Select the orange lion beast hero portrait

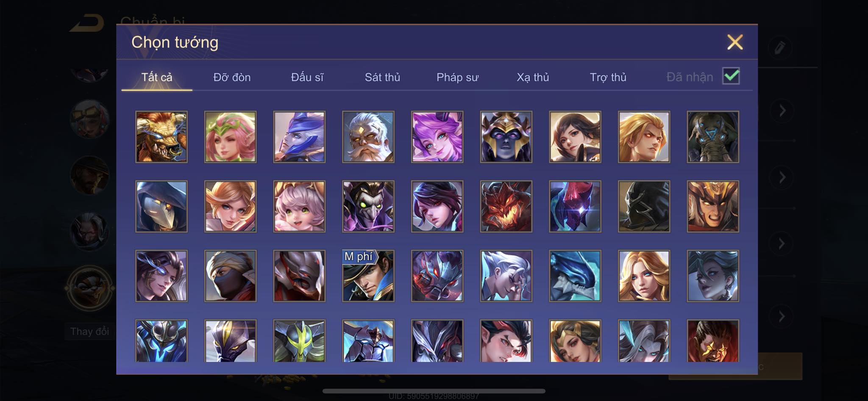coord(161,137)
